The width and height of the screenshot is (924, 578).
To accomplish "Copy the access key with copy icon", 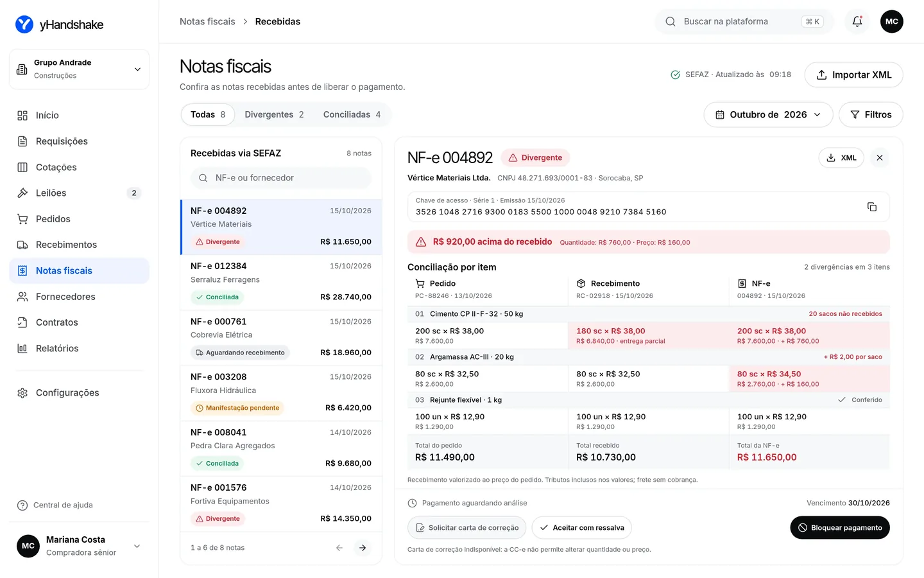I will [x=872, y=207].
